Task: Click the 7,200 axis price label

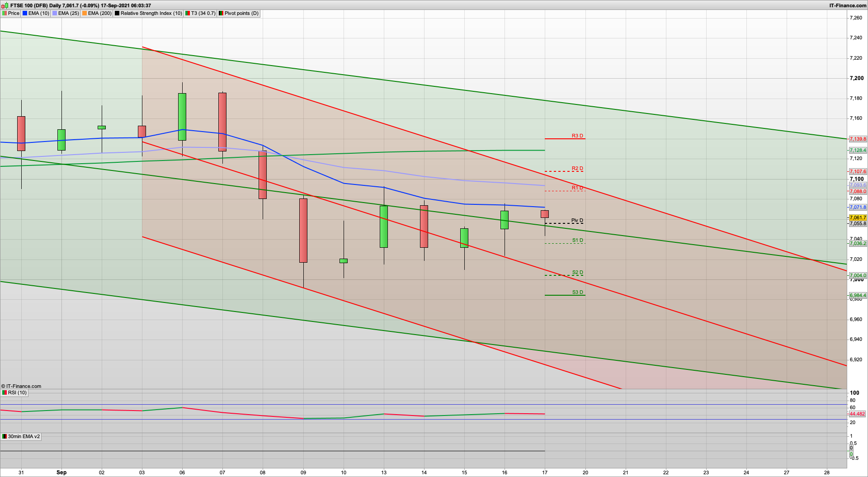Action: 857,78
